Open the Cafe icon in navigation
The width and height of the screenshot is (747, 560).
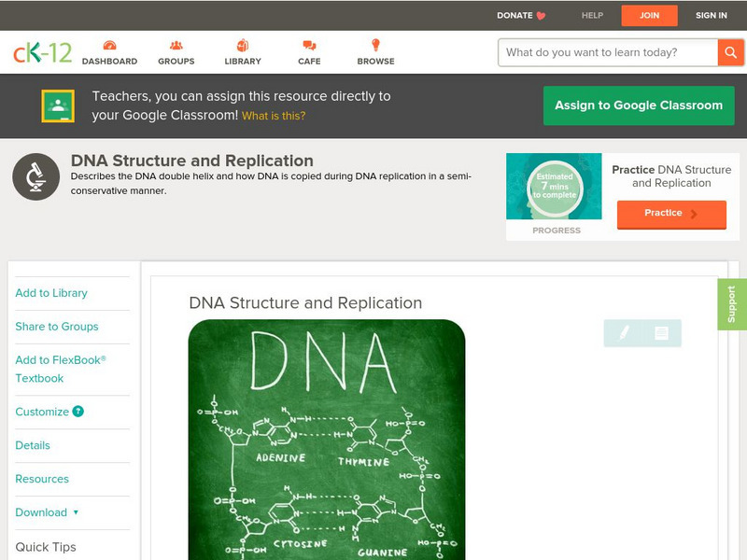309,47
